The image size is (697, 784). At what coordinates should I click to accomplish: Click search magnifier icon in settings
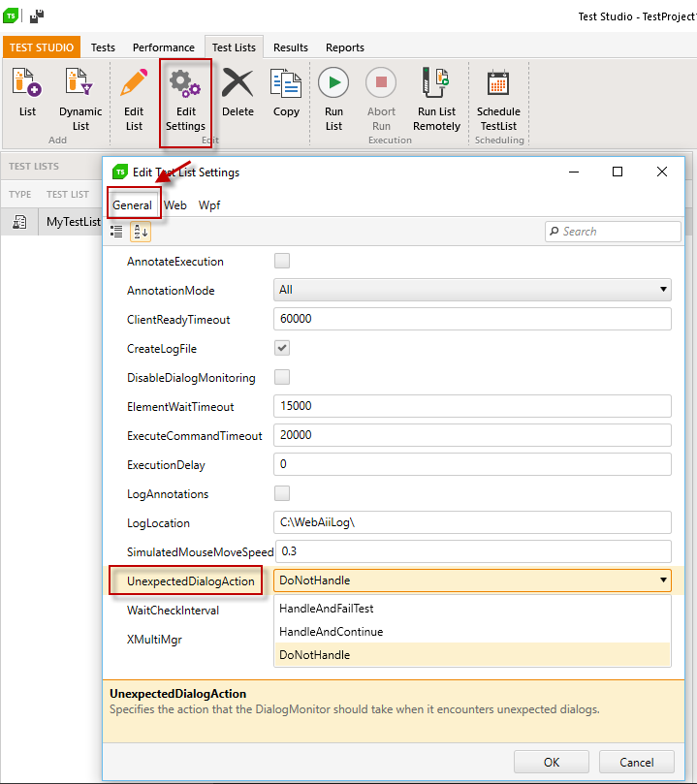tap(554, 231)
